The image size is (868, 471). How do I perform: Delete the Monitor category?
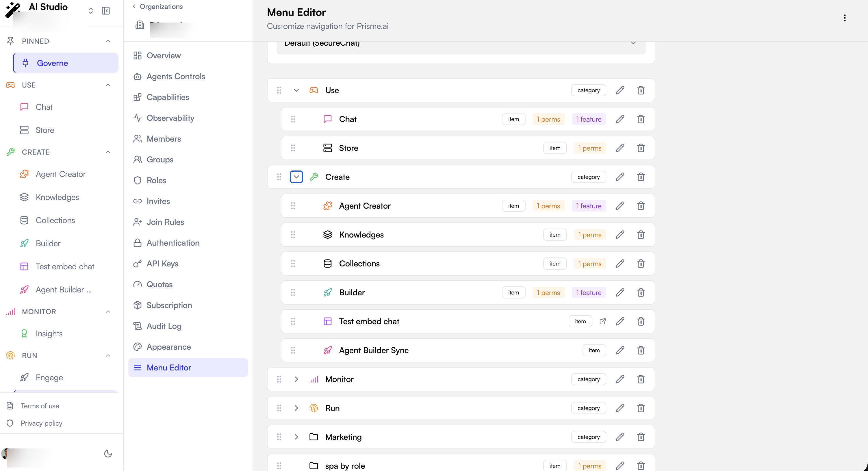point(641,379)
